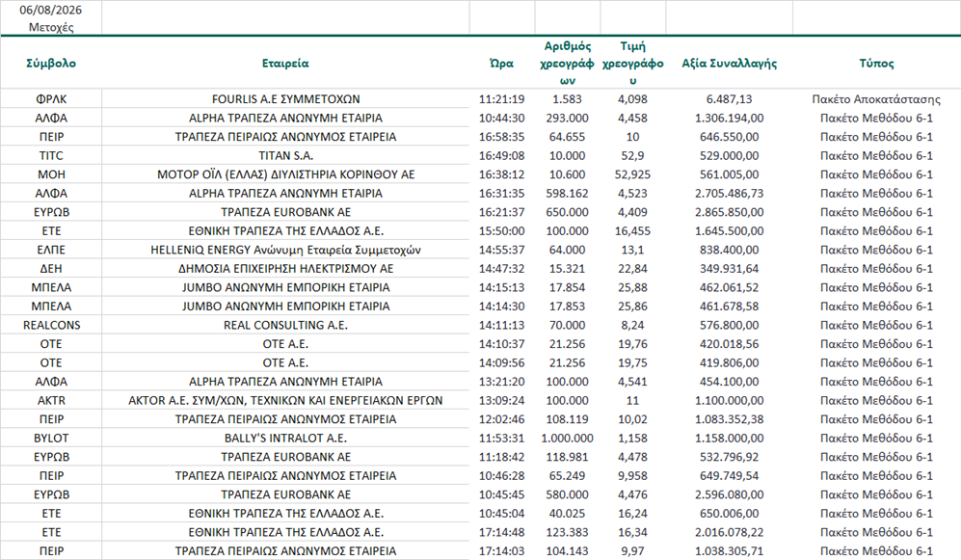Image resolution: width=961 pixels, height=560 pixels.
Task: Select value 2.865.850,00
Action: coord(730,212)
